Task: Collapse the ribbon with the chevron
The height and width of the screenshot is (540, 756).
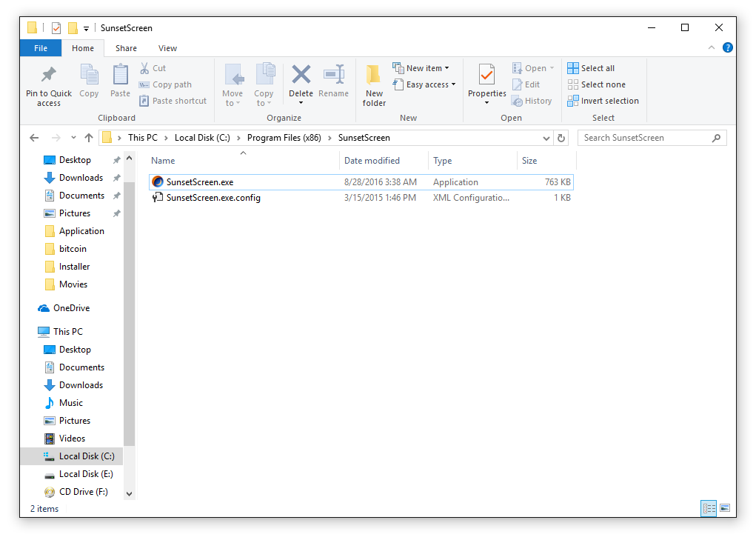Action: (711, 47)
